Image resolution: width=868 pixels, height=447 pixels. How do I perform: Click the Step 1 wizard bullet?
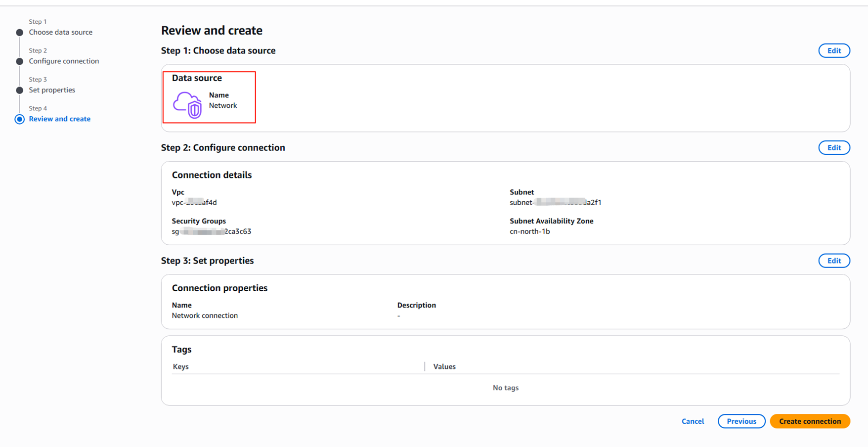coord(20,33)
